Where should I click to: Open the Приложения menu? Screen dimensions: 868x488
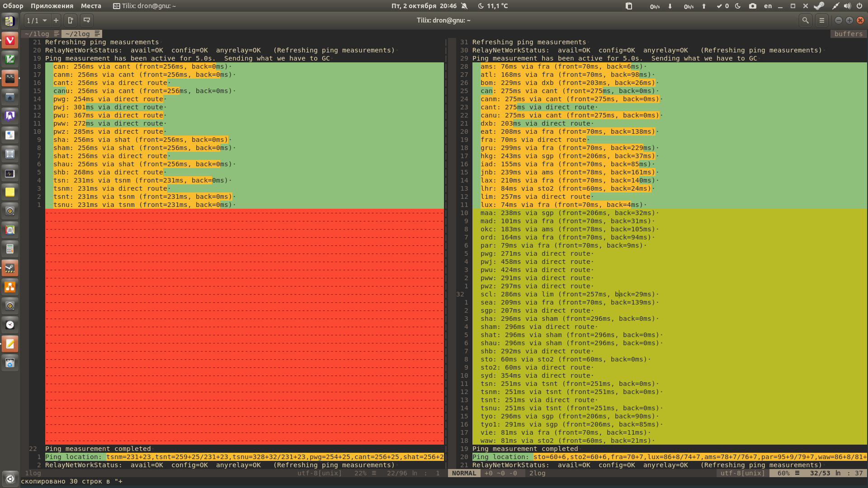52,6
